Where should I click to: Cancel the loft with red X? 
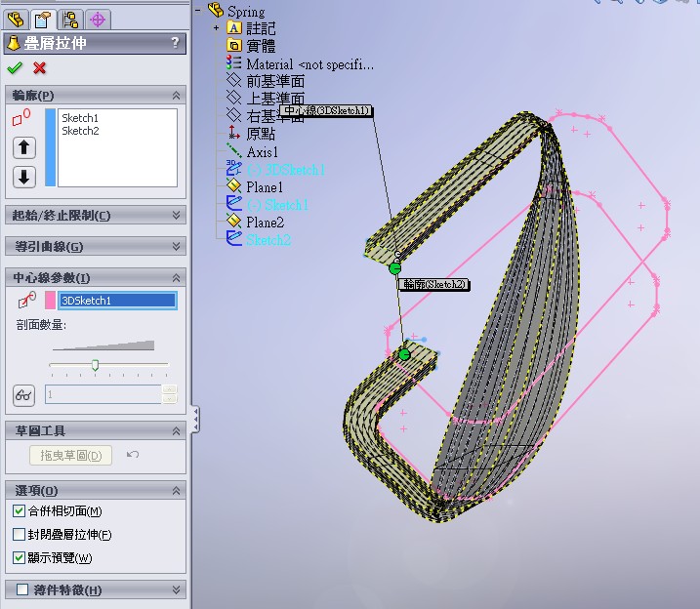40,67
